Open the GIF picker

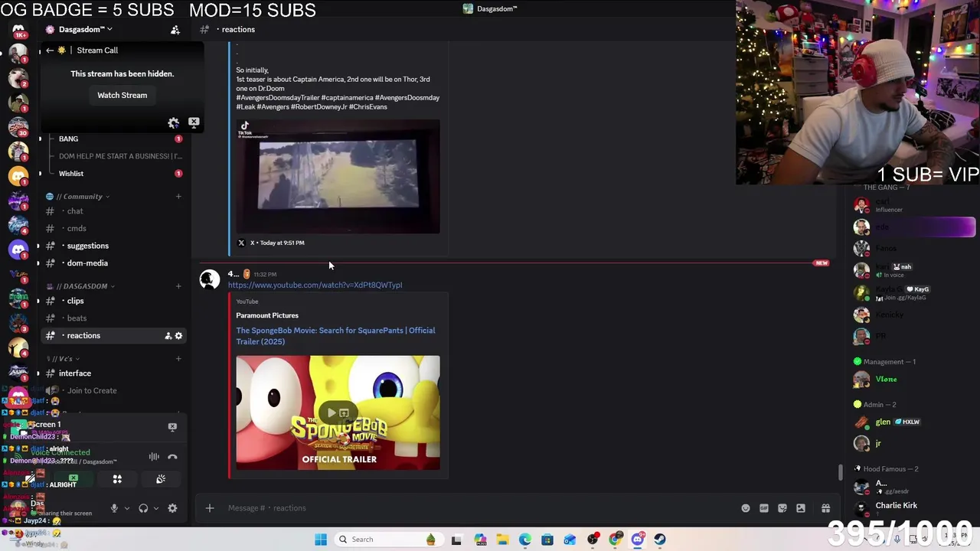pyautogui.click(x=764, y=508)
